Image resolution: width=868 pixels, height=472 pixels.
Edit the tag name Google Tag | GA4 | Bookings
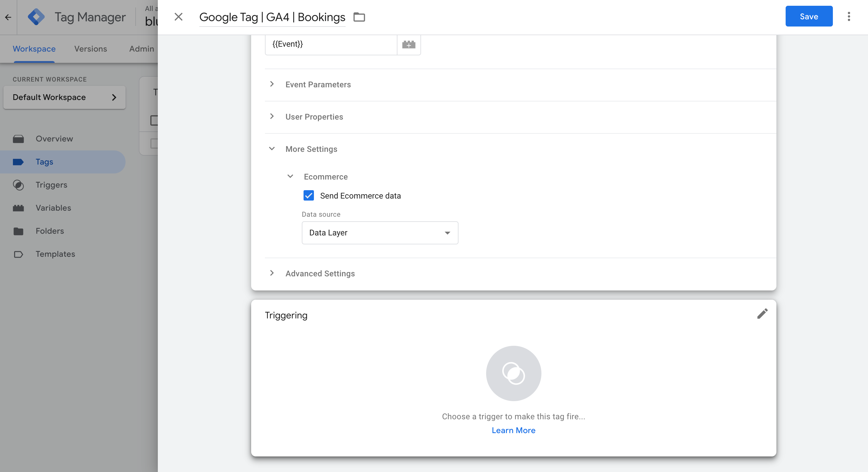272,17
